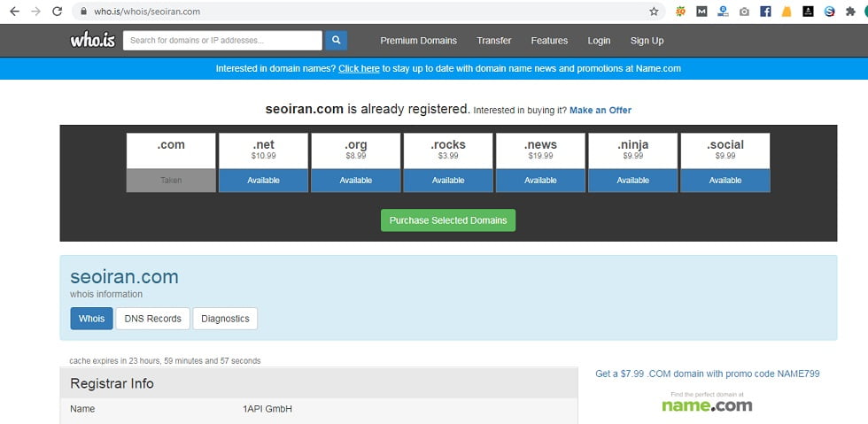The image size is (868, 424).
Task: Click the cache expires notice text
Action: point(165,361)
